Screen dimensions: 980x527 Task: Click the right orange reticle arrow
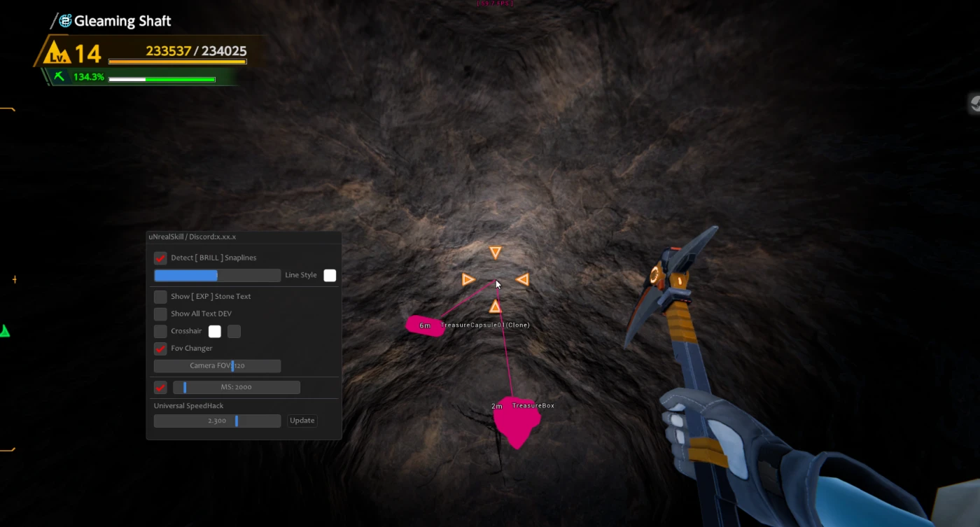(x=522, y=279)
